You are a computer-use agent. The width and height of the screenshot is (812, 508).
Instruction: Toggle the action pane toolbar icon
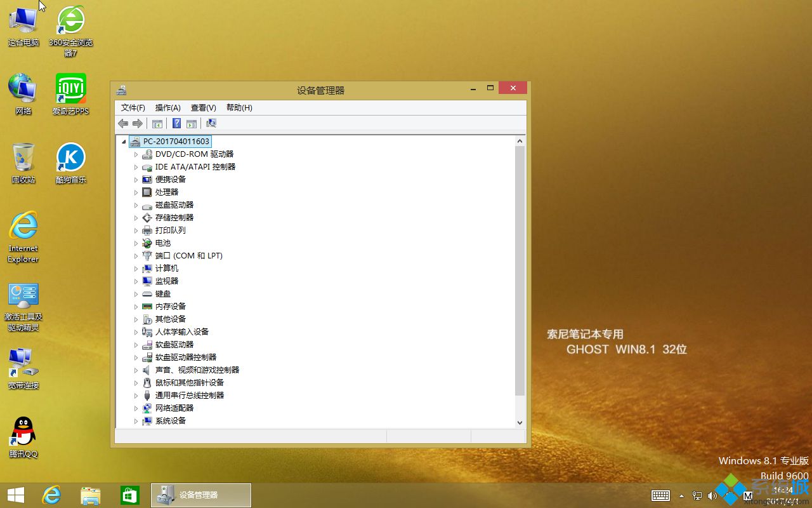[x=192, y=124]
